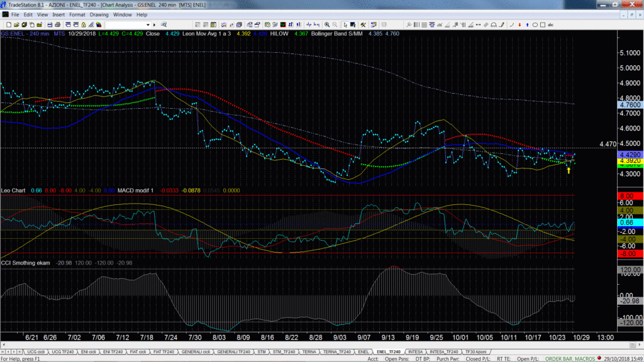The image size is (644, 362).
Task: Select the Zoom In magnifier
Action: pos(327,25)
